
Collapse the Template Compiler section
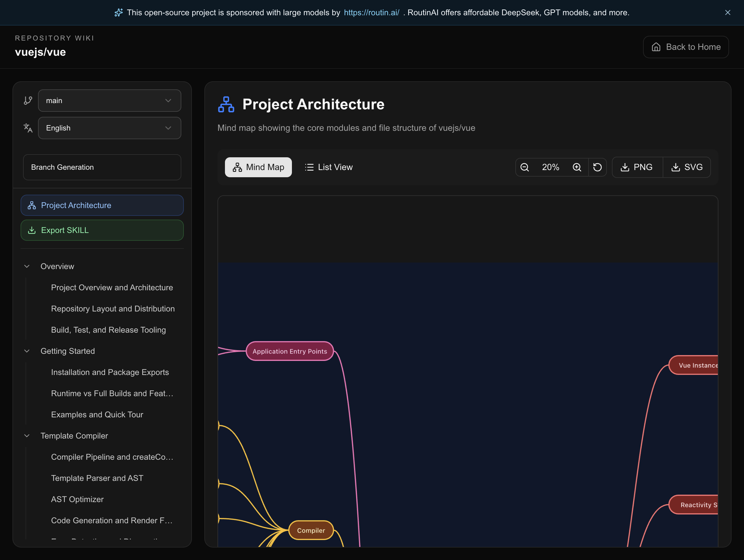(x=27, y=436)
